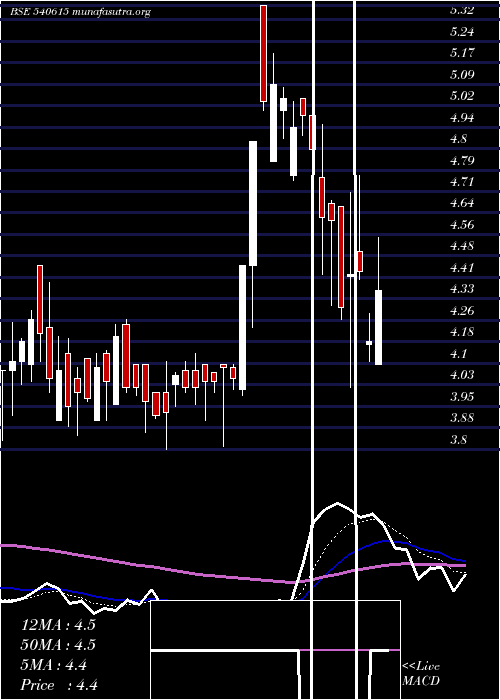Click the '12MA : 4.5' indicator readout

[58, 625]
